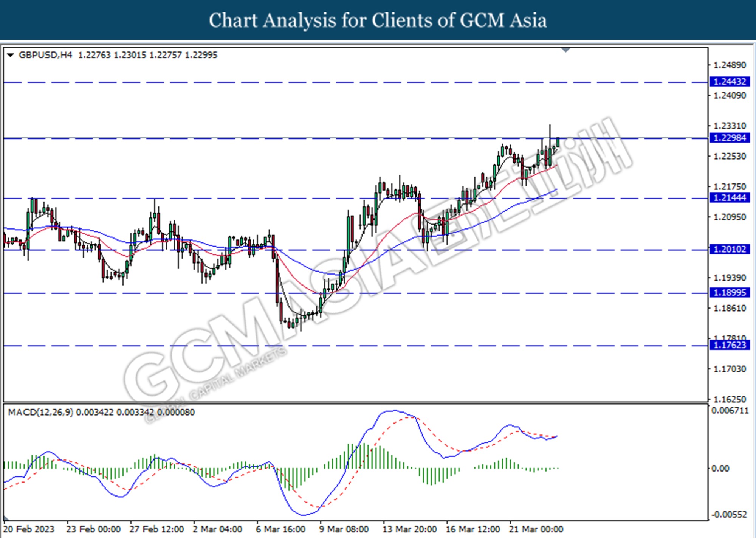Image resolution: width=756 pixels, height=540 pixels.
Task: Click the MACD(12,26,9) indicator label
Action: click(41, 412)
